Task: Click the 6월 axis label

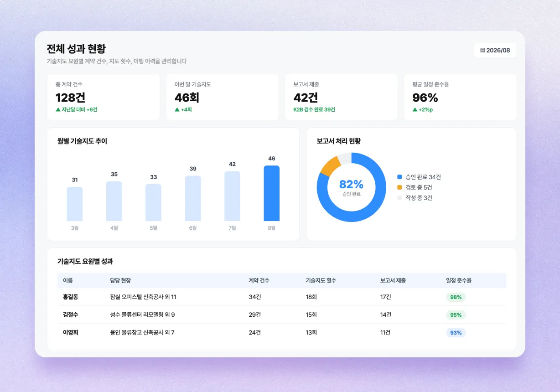Action: pyautogui.click(x=193, y=228)
